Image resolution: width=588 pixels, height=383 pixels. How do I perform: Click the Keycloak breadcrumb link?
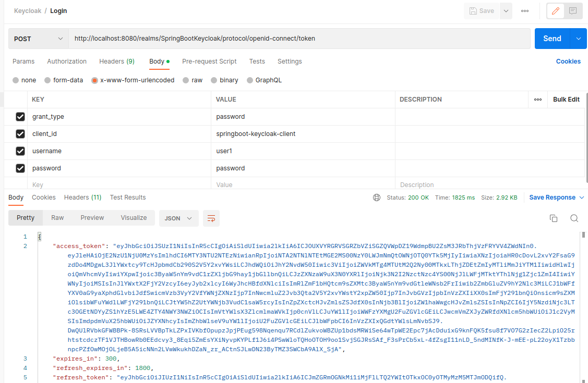pos(28,11)
